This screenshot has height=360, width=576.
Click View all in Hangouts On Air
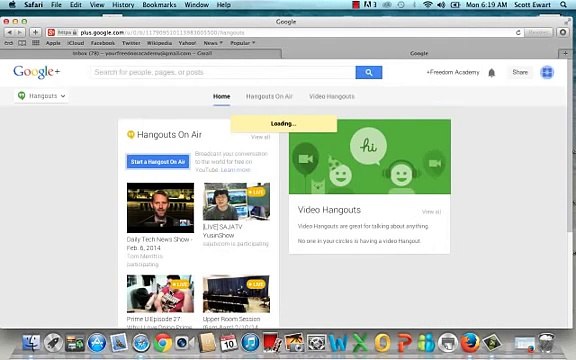(x=260, y=137)
